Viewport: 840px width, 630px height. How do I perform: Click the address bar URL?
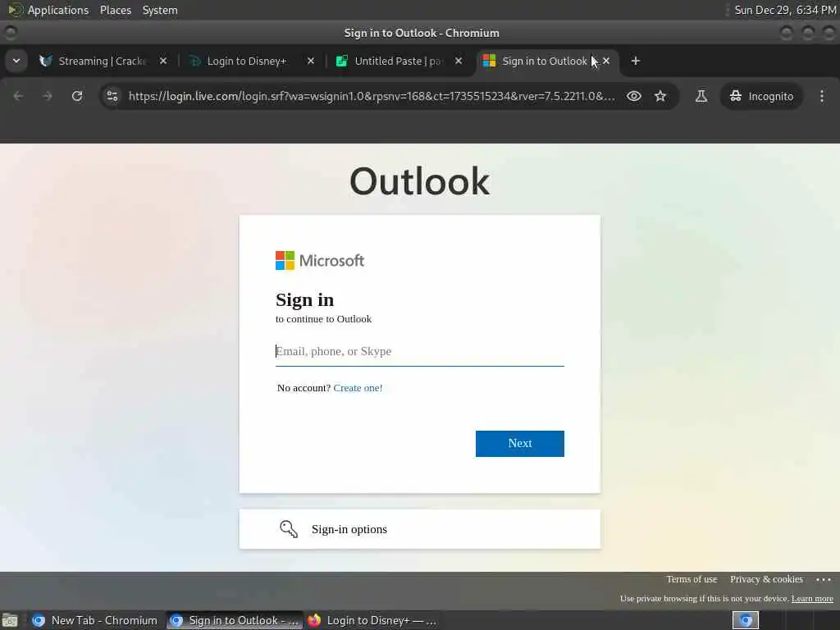pyautogui.click(x=372, y=96)
